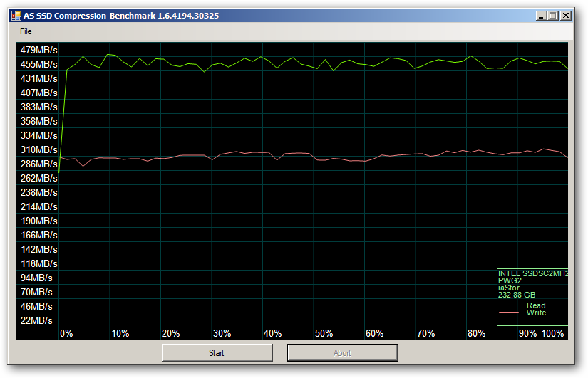Click the 30% compression axis label
Screen dimensions: 588x378
tap(222, 333)
